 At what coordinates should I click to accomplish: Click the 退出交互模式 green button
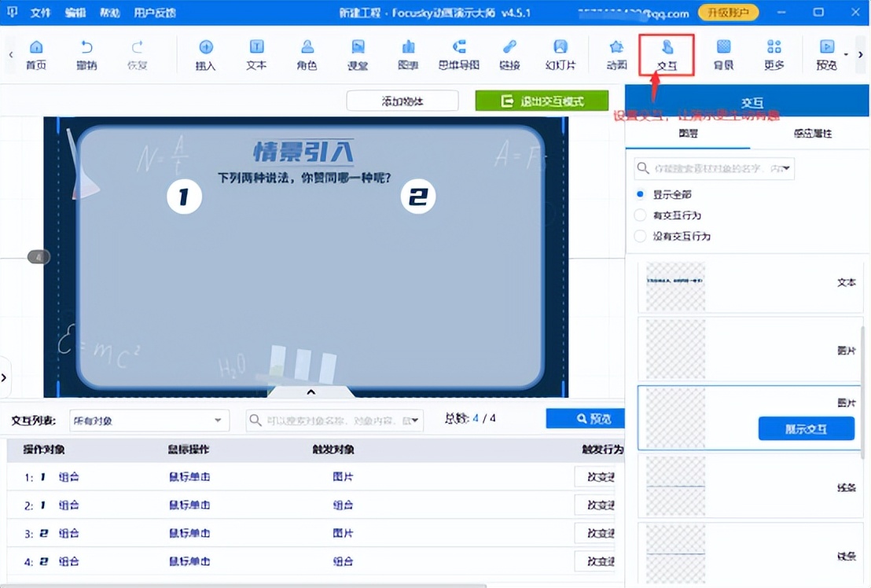click(x=542, y=101)
